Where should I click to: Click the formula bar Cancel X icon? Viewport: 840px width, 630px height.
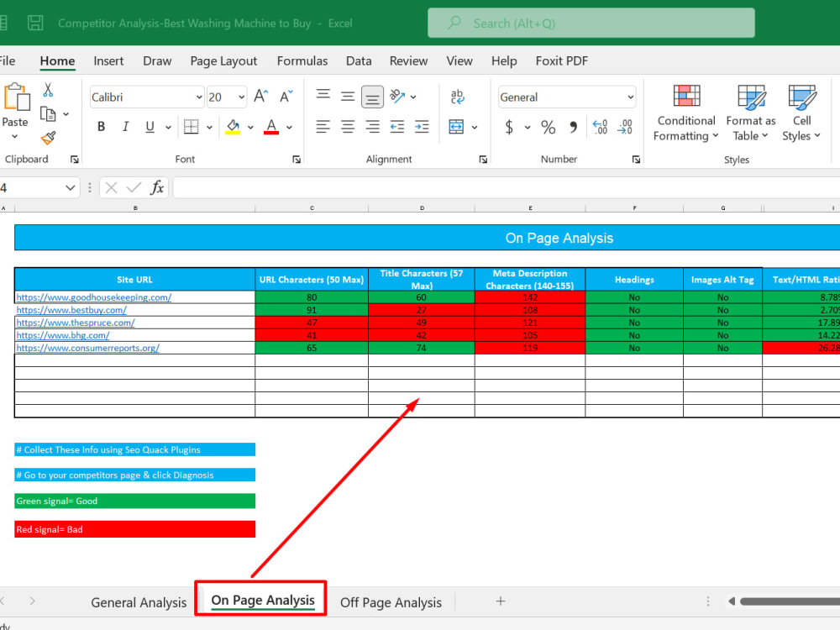tap(111, 187)
